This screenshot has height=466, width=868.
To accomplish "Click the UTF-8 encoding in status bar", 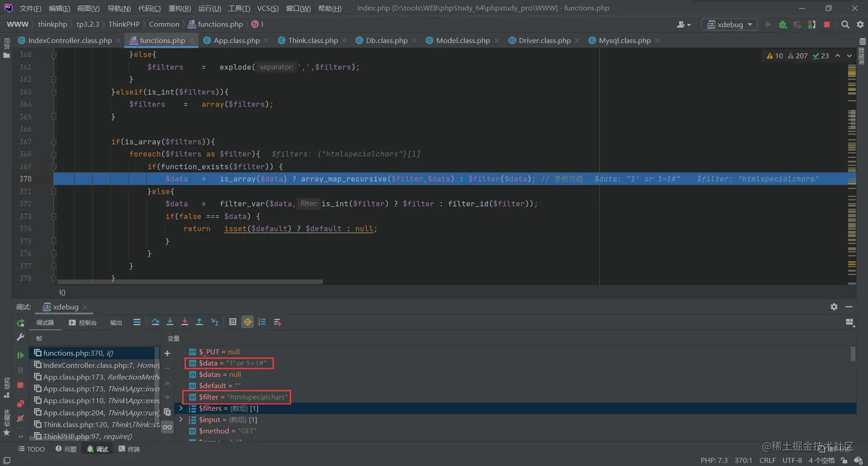I will pos(792,460).
